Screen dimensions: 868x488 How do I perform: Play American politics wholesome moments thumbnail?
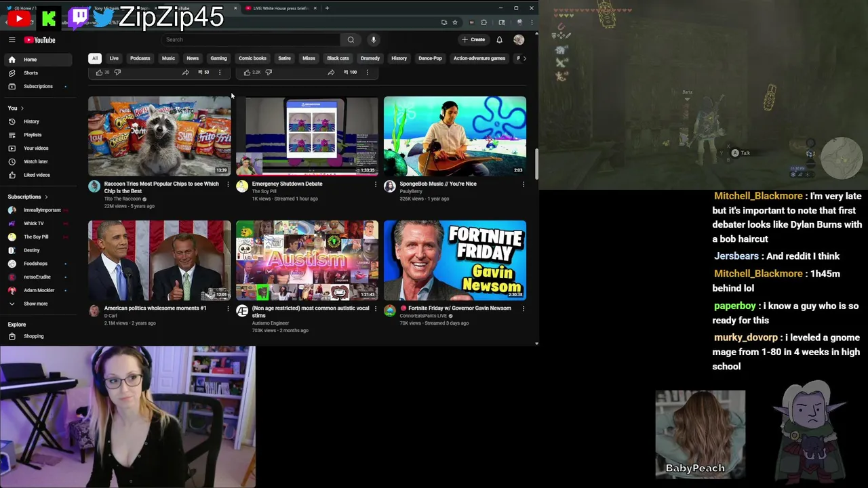point(159,260)
